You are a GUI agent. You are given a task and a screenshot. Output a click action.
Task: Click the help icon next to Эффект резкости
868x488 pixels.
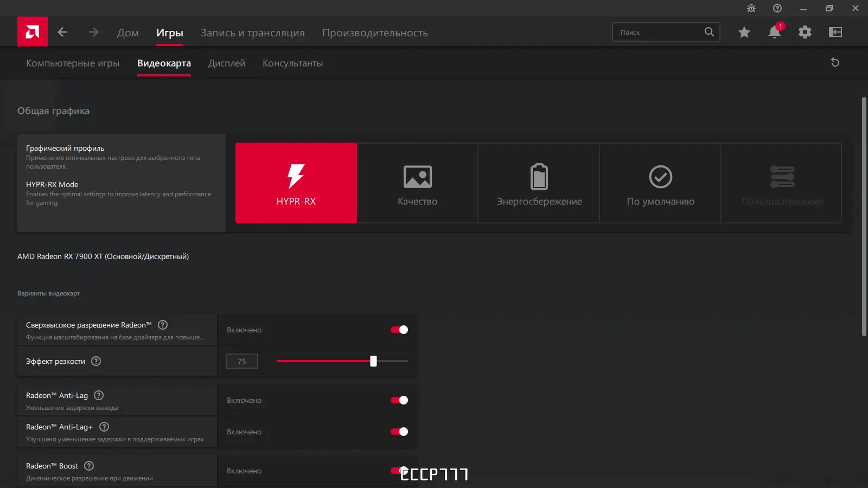pos(95,361)
